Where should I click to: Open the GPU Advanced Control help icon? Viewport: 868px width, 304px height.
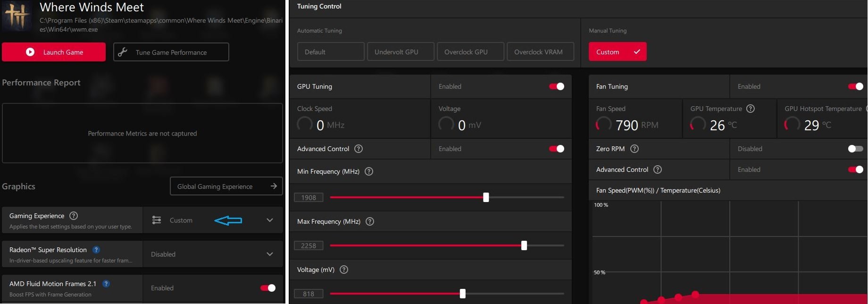[x=359, y=149]
